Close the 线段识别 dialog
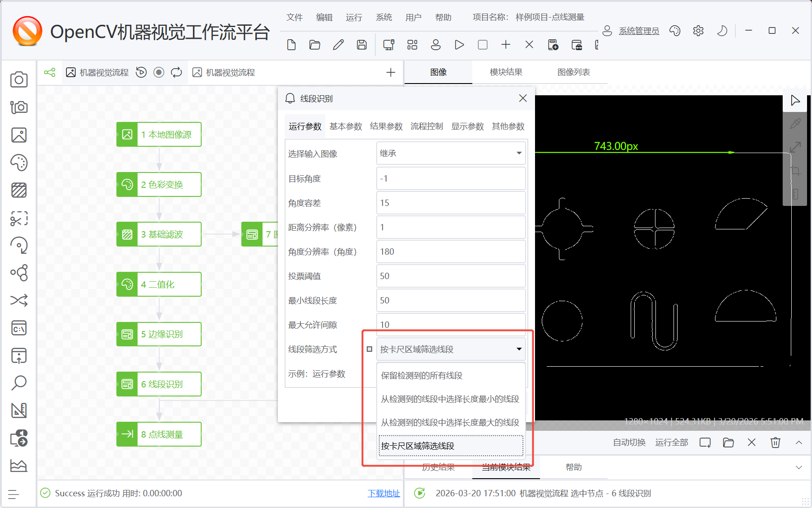Screen dimensions: 812x508 point(523,98)
